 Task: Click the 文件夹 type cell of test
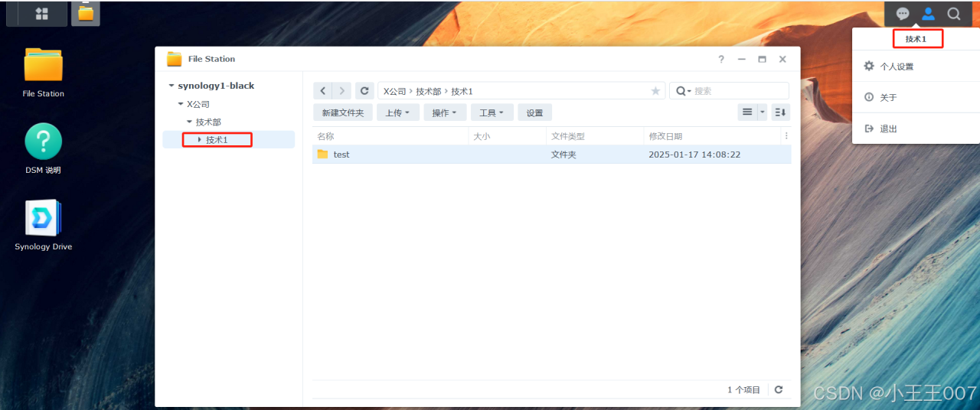tap(563, 155)
